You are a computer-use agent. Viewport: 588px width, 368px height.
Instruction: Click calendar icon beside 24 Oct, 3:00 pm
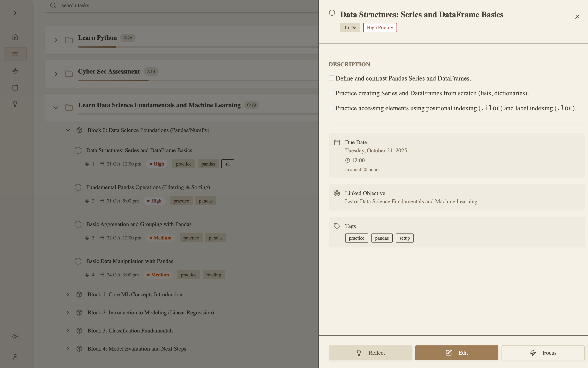[x=102, y=275]
